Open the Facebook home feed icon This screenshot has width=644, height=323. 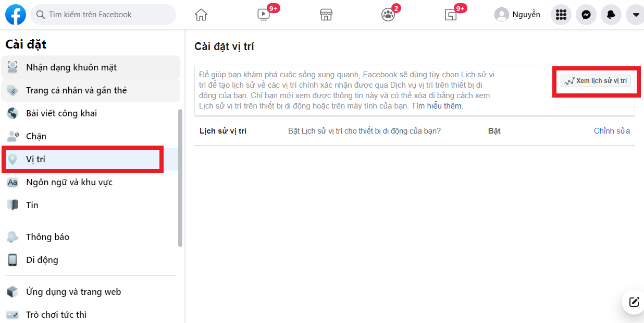201,15
